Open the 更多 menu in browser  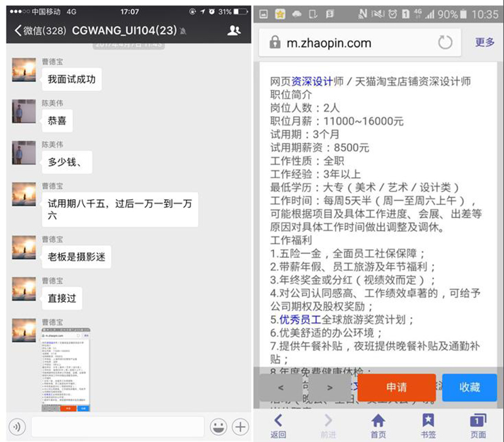484,42
